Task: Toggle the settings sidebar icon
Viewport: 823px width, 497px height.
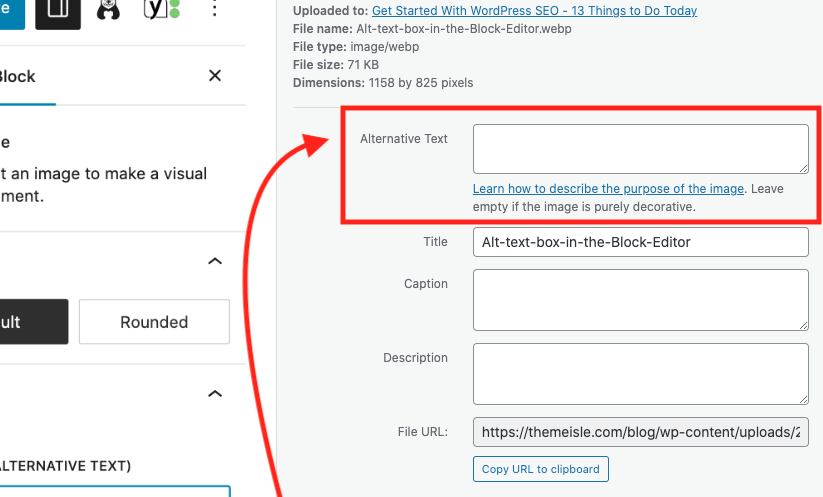Action: coord(58,12)
